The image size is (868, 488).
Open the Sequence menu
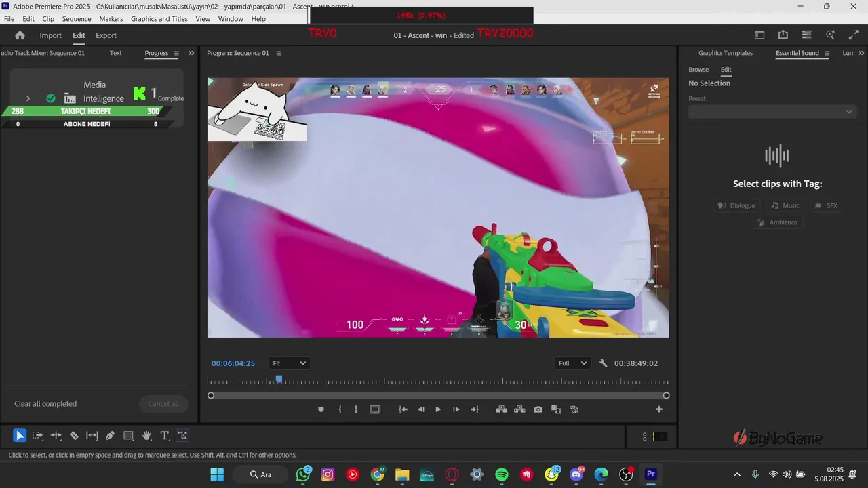point(77,19)
